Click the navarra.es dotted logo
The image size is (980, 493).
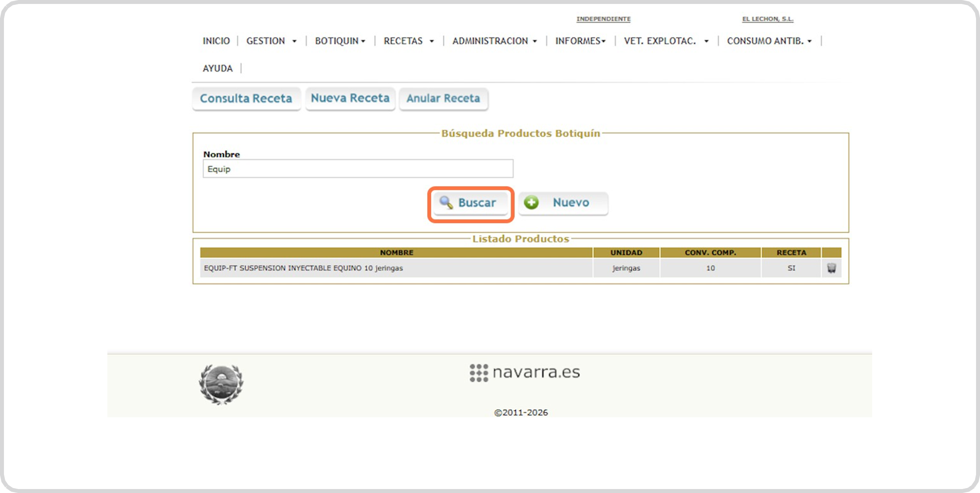[525, 372]
